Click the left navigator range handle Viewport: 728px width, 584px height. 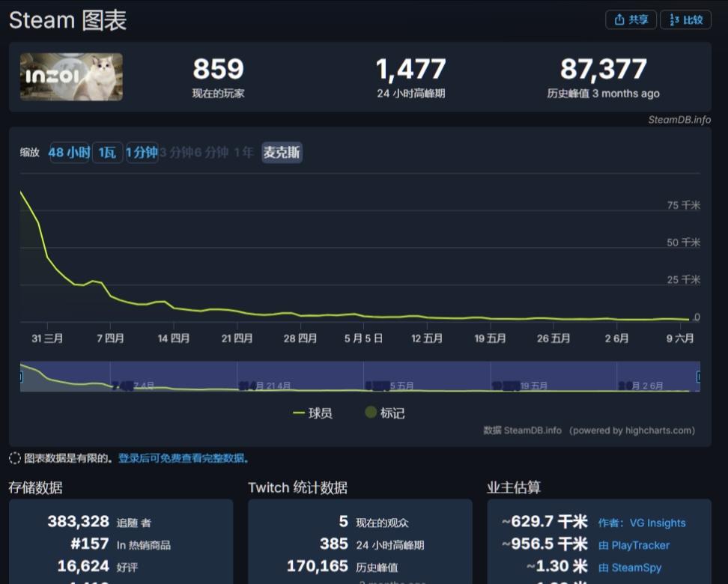pyautogui.click(x=22, y=377)
